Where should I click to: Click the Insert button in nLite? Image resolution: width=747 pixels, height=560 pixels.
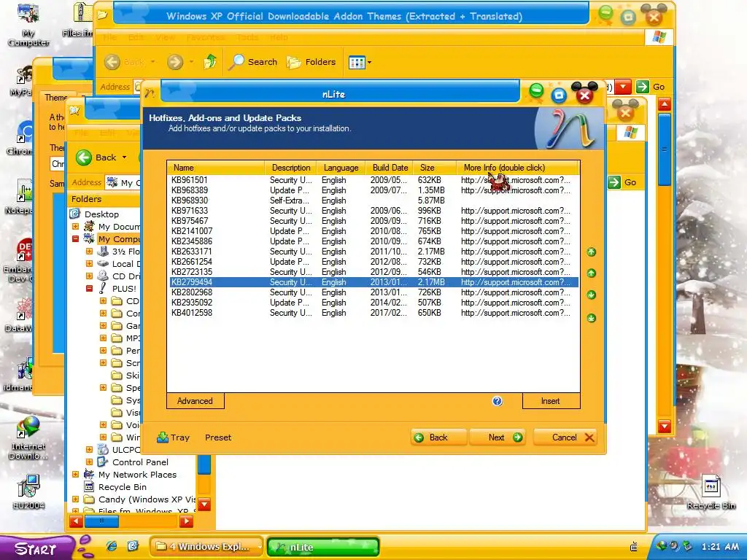[x=551, y=401]
